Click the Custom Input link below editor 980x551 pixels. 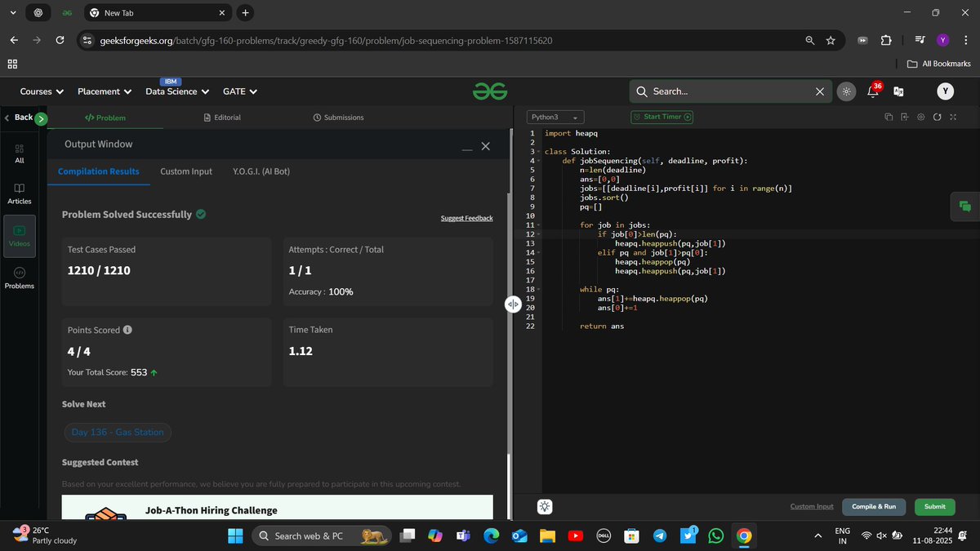812,506
